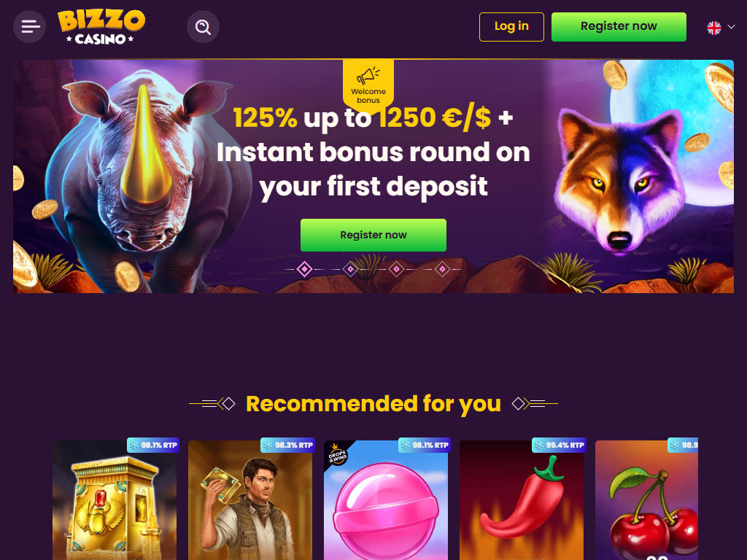Open the golden Egyptian scarab game
Image resolution: width=747 pixels, height=560 pixels.
[x=115, y=500]
